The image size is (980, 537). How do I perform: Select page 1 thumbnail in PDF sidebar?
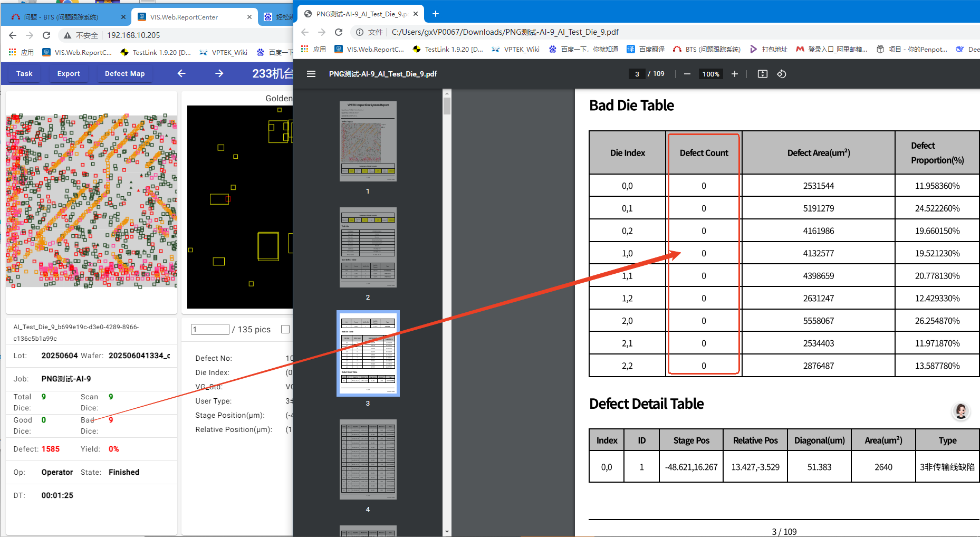coord(368,141)
